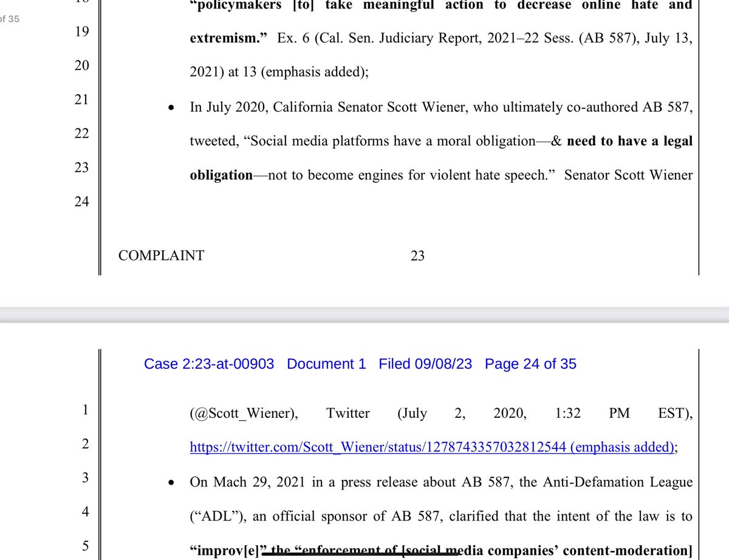
Task: Click the 'Case 2:23-at-00903' header text
Action: tap(209, 364)
